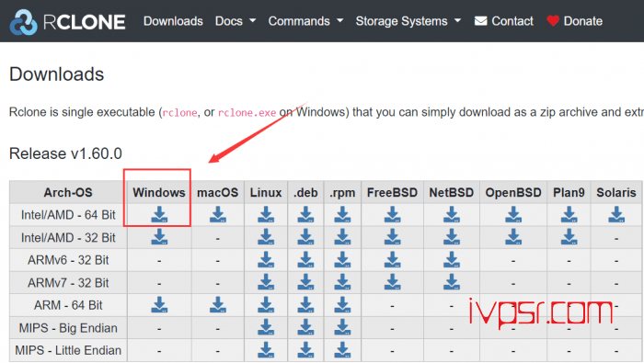Download FreeBSD Intel/AMD 32 Bit build
Screen dimensions: 644x363
[x=392, y=237]
